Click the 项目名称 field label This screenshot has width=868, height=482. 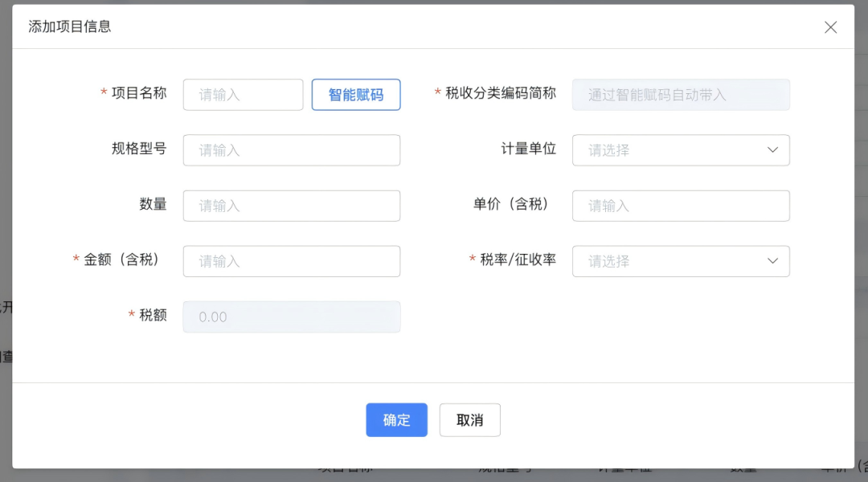(x=138, y=93)
